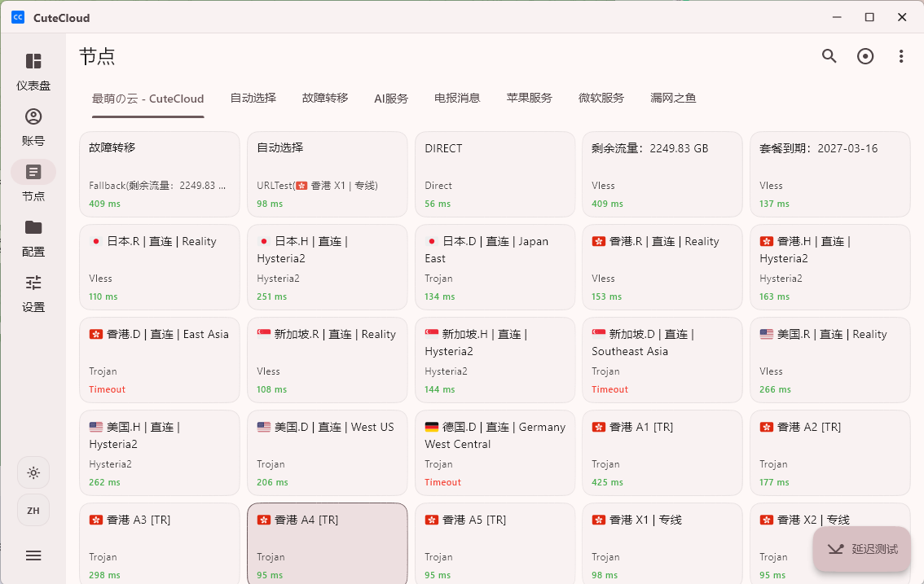Expand the sidebar with the hamburger icon
Viewport: 924px width, 584px height.
click(33, 555)
